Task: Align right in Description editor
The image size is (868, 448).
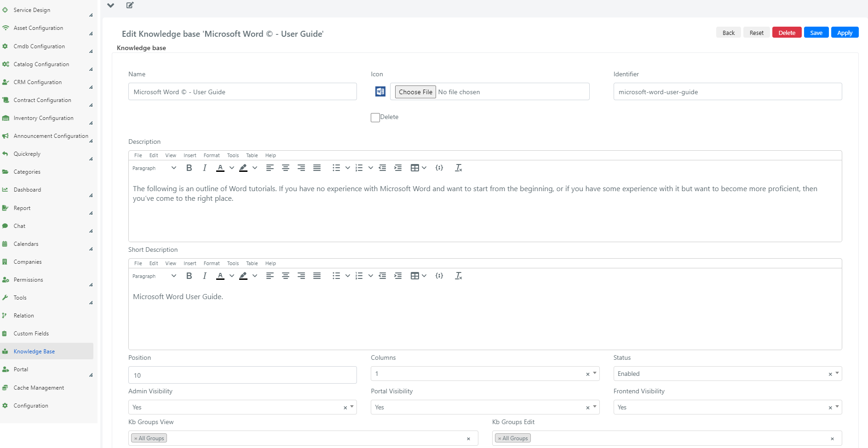Action: click(301, 168)
